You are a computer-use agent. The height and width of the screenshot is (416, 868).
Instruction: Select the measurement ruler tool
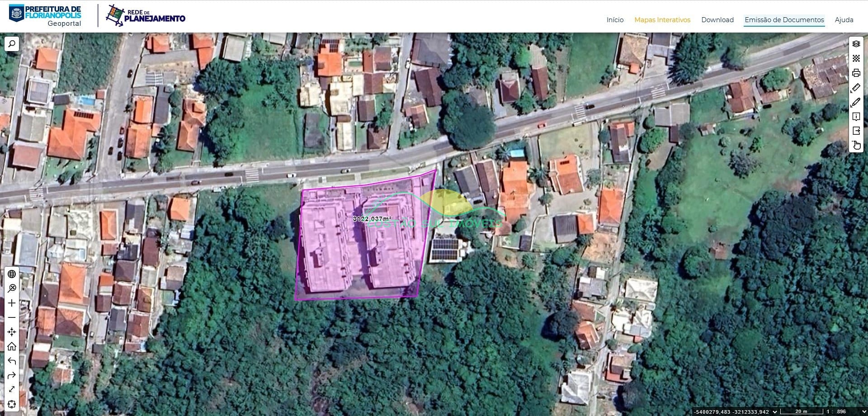[x=856, y=88]
